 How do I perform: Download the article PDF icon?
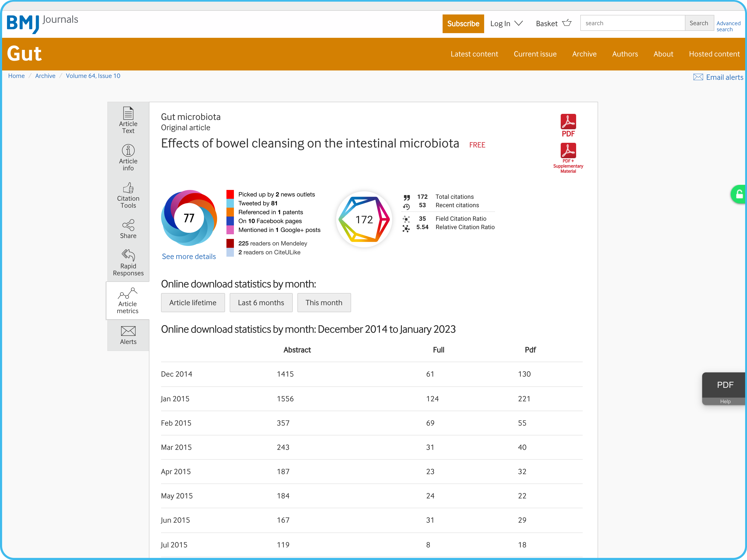(x=568, y=122)
